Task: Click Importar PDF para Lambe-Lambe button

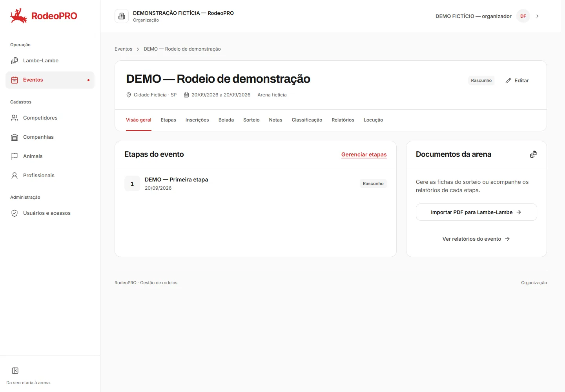Action: [476, 212]
